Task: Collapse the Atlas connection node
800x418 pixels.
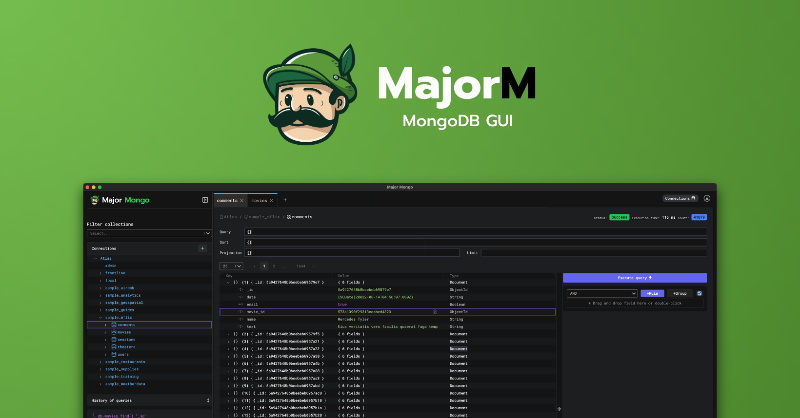Action: [x=95, y=259]
